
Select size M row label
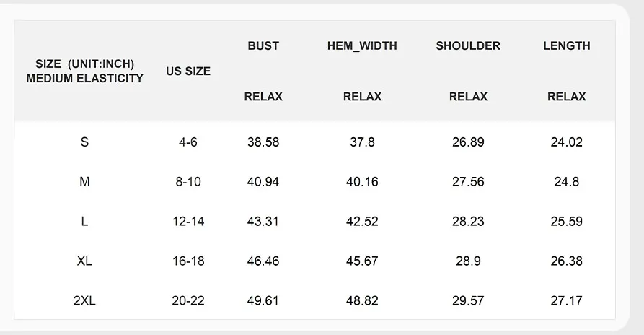coord(85,182)
